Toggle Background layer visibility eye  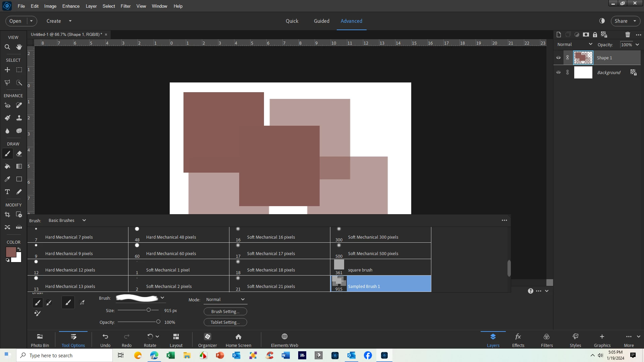coord(558,72)
